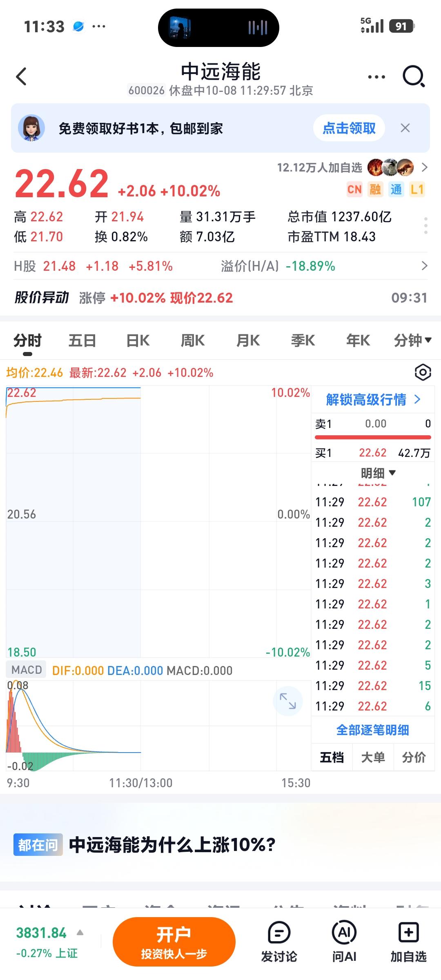The image size is (441, 980).
Task: Tap the 卖1 order book row
Action: point(373,424)
